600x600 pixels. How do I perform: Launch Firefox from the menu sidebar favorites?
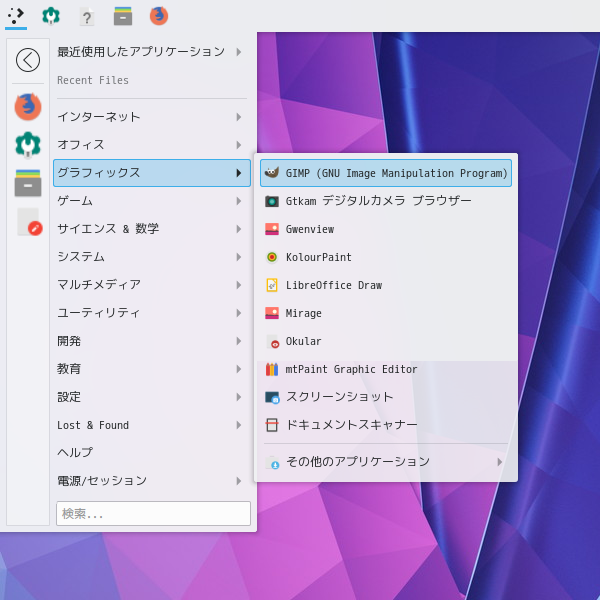point(28,106)
